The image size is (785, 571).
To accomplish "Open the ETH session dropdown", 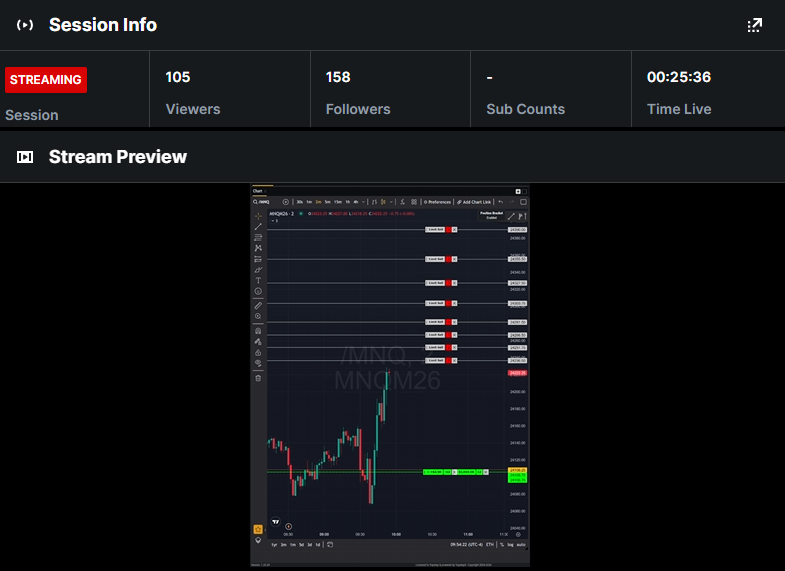I will click(490, 544).
